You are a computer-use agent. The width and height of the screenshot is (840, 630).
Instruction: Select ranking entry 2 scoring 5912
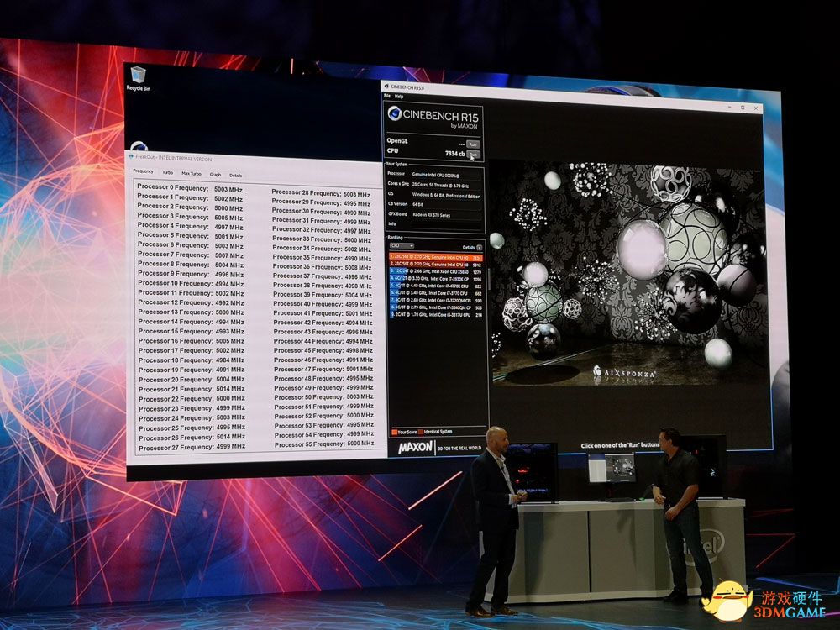pos(435,265)
